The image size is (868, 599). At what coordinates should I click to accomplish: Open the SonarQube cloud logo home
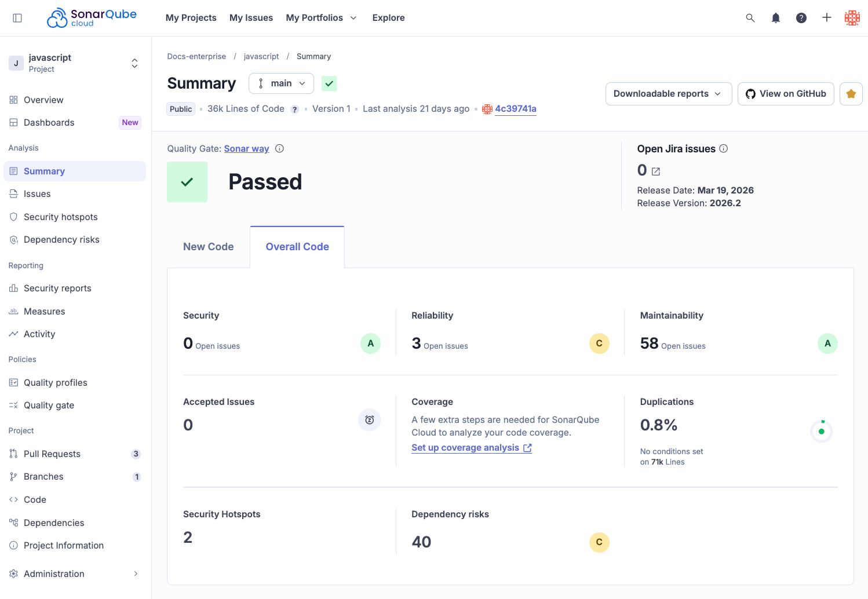pyautogui.click(x=92, y=18)
